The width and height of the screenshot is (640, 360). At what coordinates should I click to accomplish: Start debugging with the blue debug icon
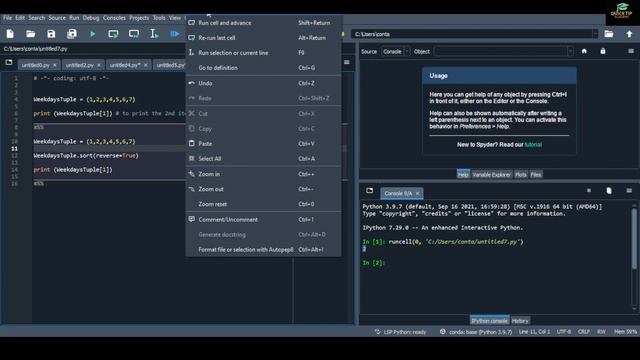[175, 34]
